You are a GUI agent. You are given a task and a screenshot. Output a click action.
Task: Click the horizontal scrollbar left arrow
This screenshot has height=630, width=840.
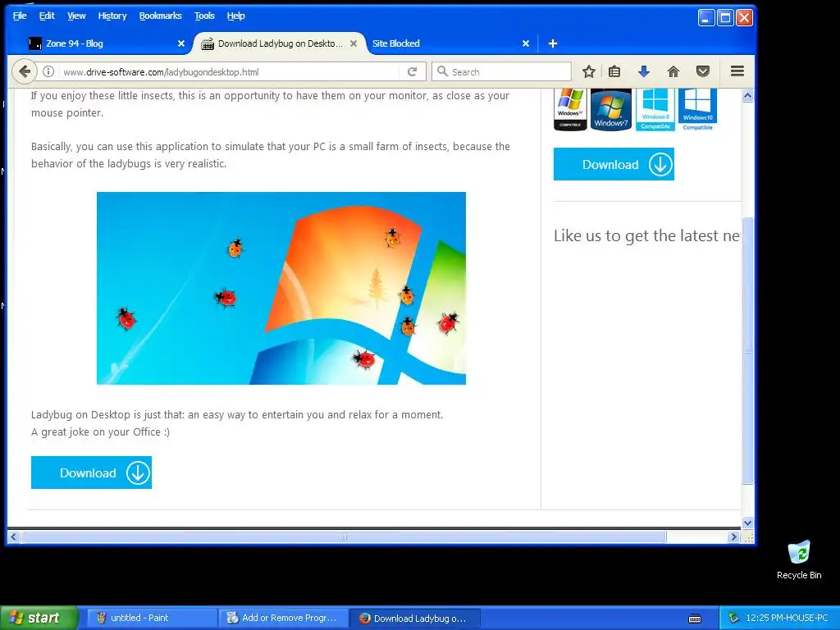[14, 536]
